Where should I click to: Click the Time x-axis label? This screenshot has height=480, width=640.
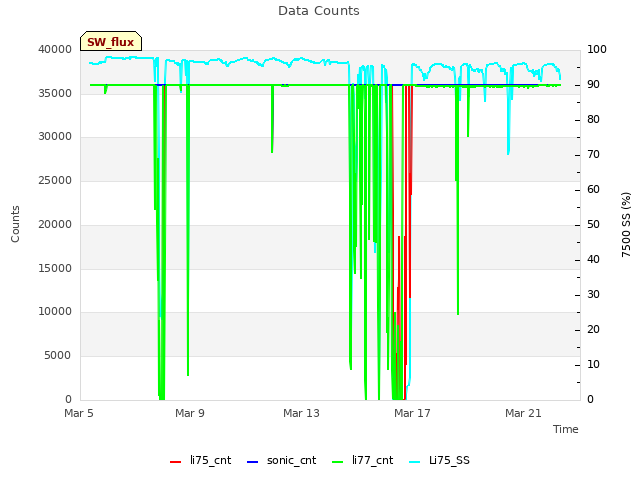566,429
